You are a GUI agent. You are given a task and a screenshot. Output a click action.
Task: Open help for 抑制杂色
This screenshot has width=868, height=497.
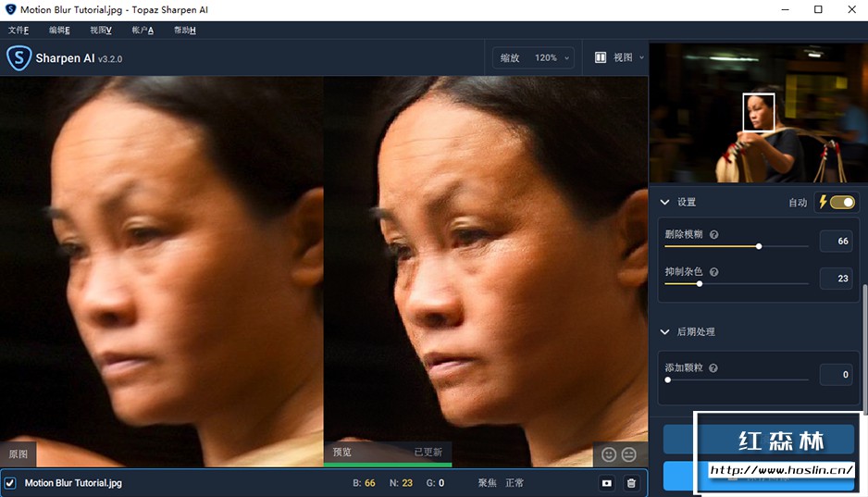(x=714, y=272)
